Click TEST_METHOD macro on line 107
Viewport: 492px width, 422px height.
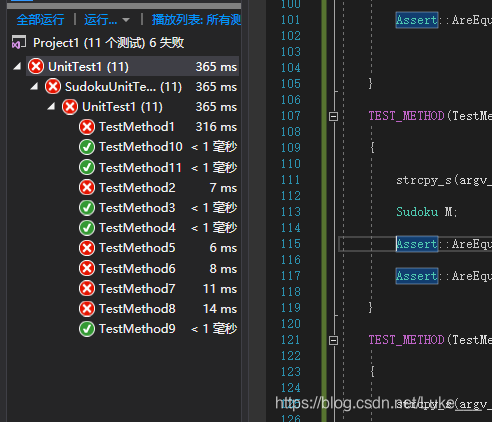(x=406, y=116)
